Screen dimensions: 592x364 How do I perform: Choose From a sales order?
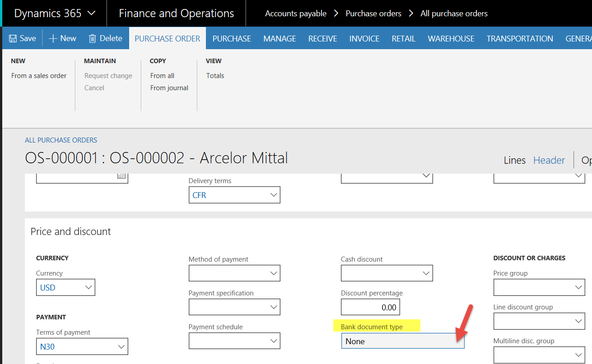point(39,76)
